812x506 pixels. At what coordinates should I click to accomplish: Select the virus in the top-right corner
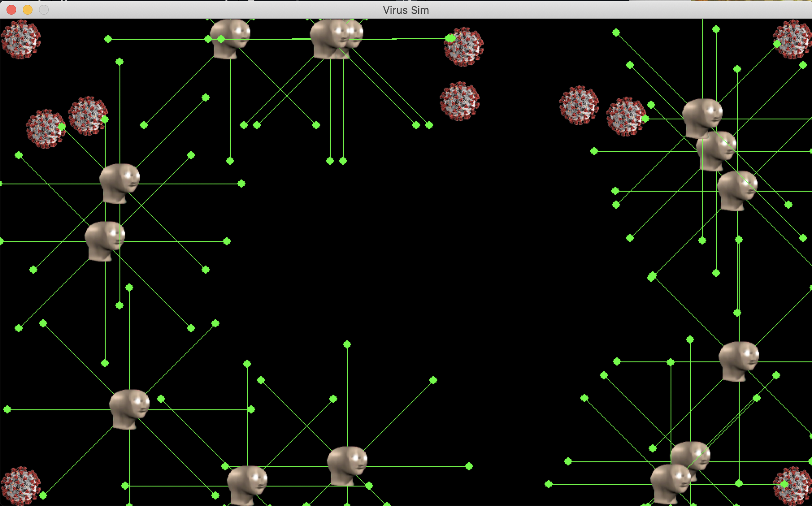[792, 39]
